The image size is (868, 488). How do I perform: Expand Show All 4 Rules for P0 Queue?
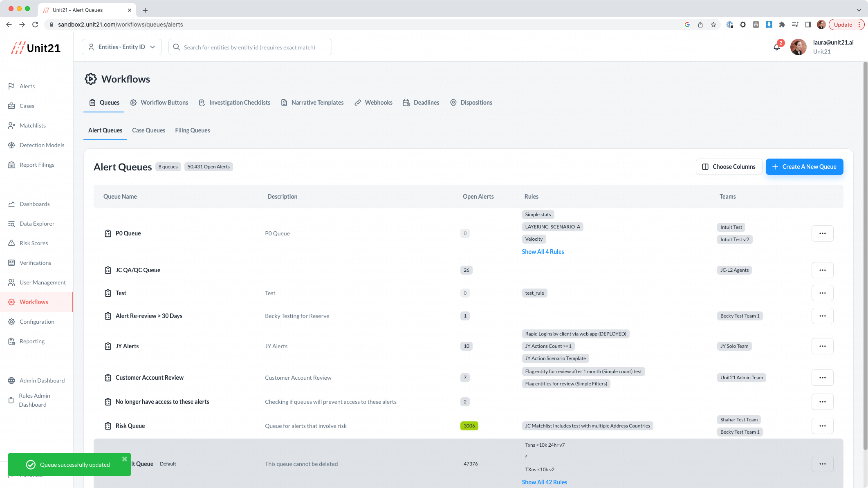(x=543, y=252)
